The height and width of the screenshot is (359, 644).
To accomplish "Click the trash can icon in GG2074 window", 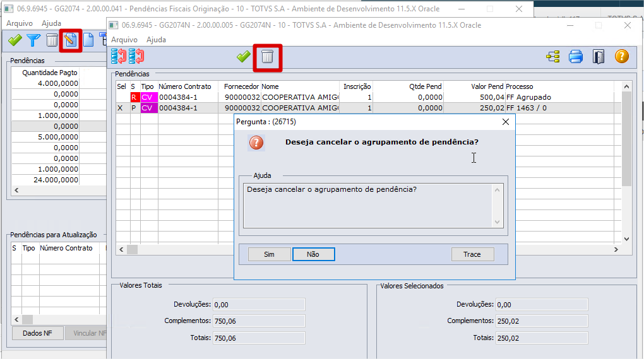I will point(52,40).
